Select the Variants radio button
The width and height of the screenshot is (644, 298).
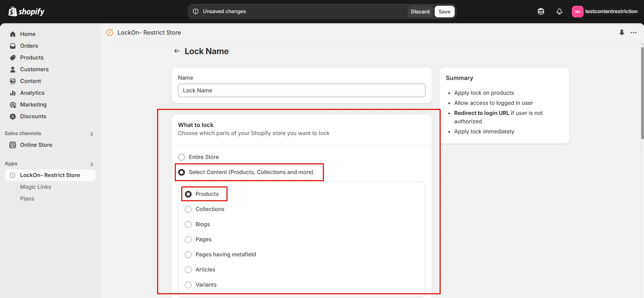[188, 285]
